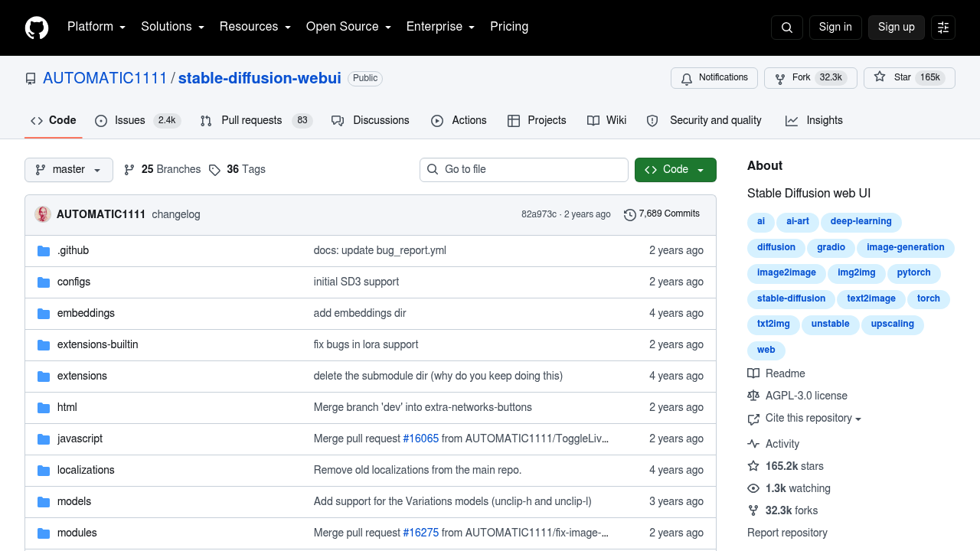This screenshot has height=551, width=980.
Task: Click the Branches fork icon
Action: coord(129,170)
